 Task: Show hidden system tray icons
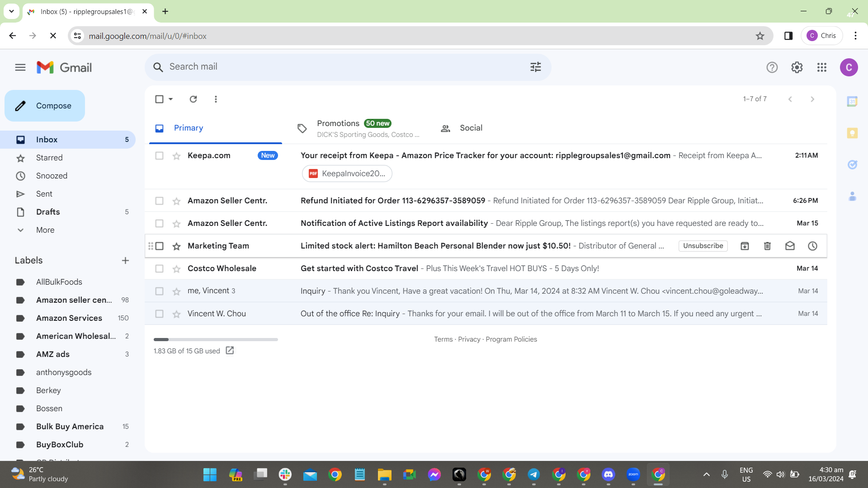[x=706, y=474]
